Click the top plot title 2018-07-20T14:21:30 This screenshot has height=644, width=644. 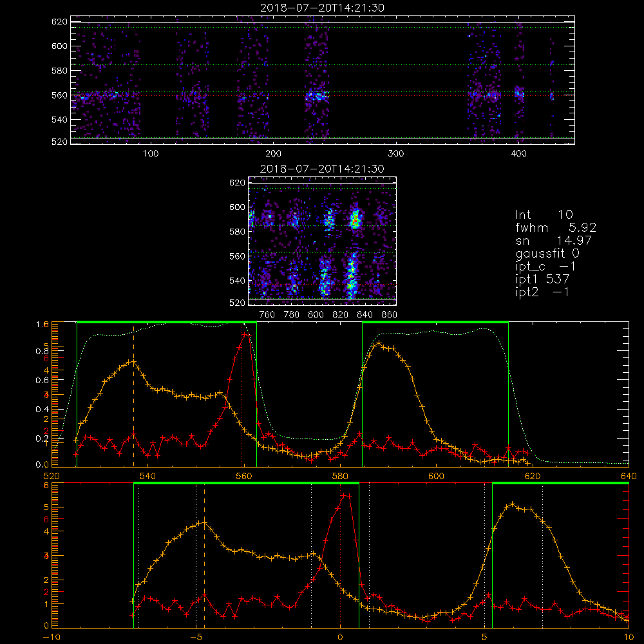(x=323, y=8)
